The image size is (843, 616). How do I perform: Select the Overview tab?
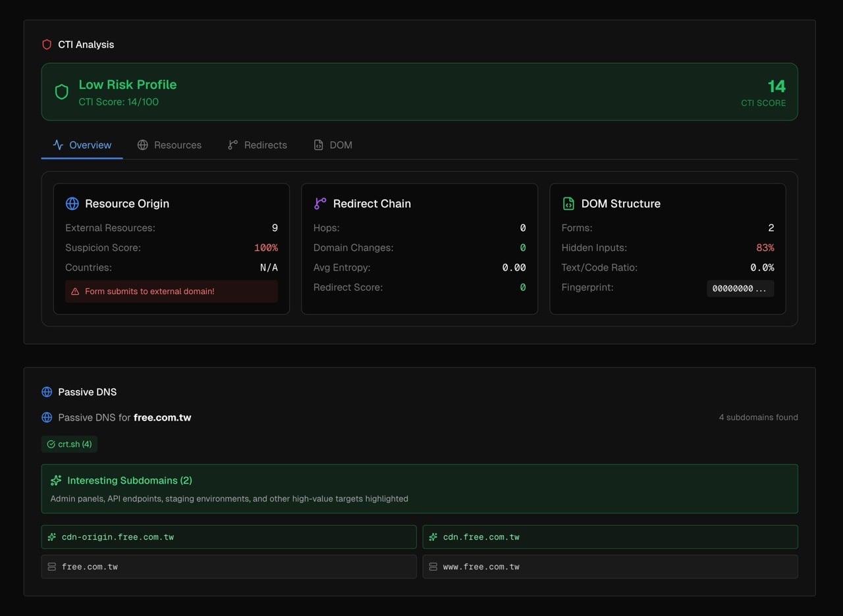82,145
